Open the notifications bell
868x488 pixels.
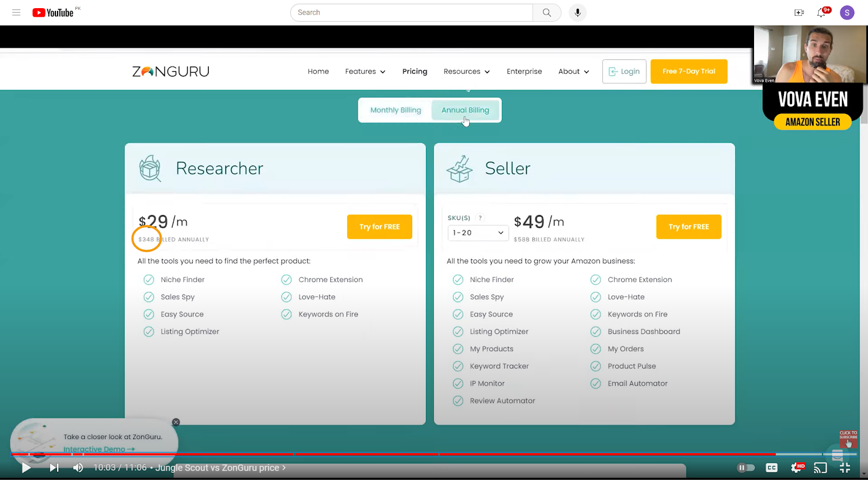tap(821, 12)
